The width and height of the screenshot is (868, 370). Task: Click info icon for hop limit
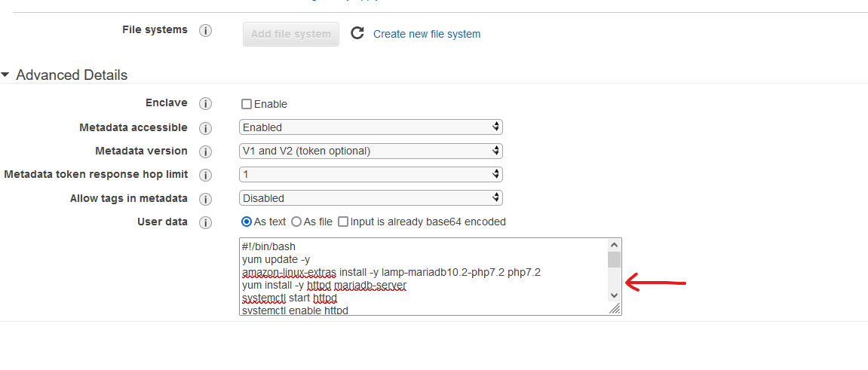(205, 175)
